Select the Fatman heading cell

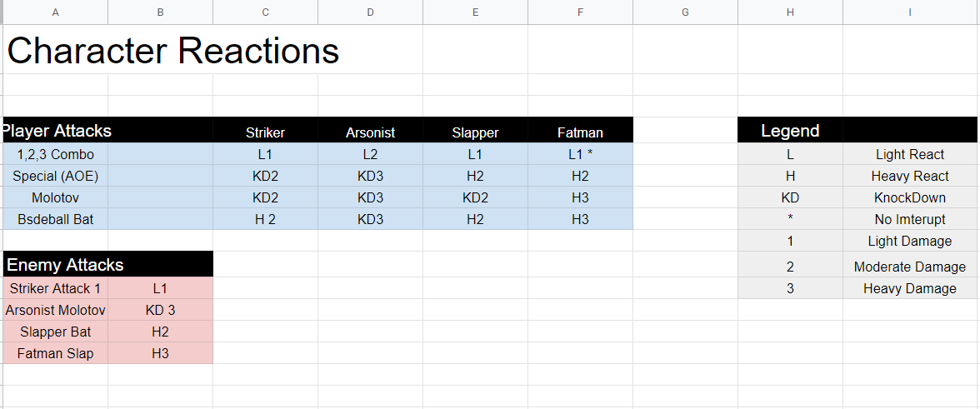[580, 132]
